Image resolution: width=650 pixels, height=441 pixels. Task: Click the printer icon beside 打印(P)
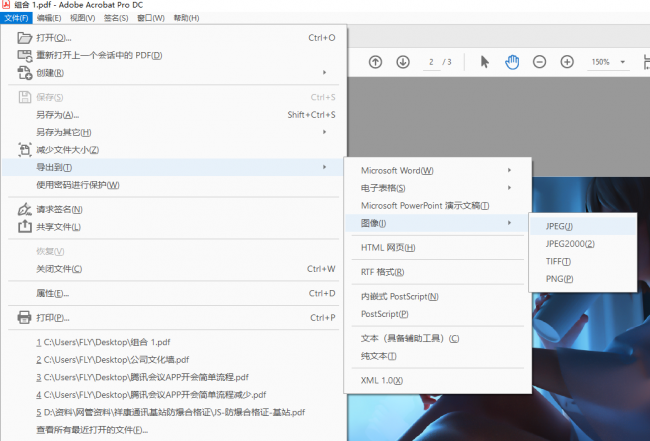tap(24, 317)
